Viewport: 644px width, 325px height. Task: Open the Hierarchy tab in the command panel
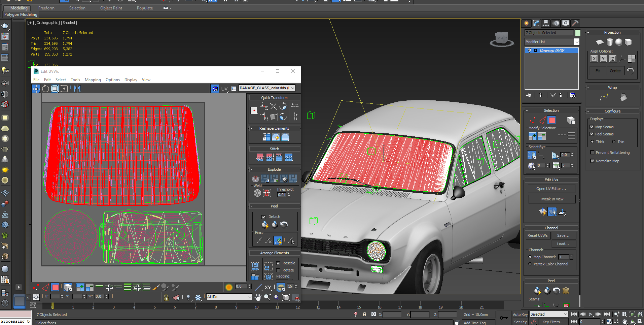click(x=546, y=23)
